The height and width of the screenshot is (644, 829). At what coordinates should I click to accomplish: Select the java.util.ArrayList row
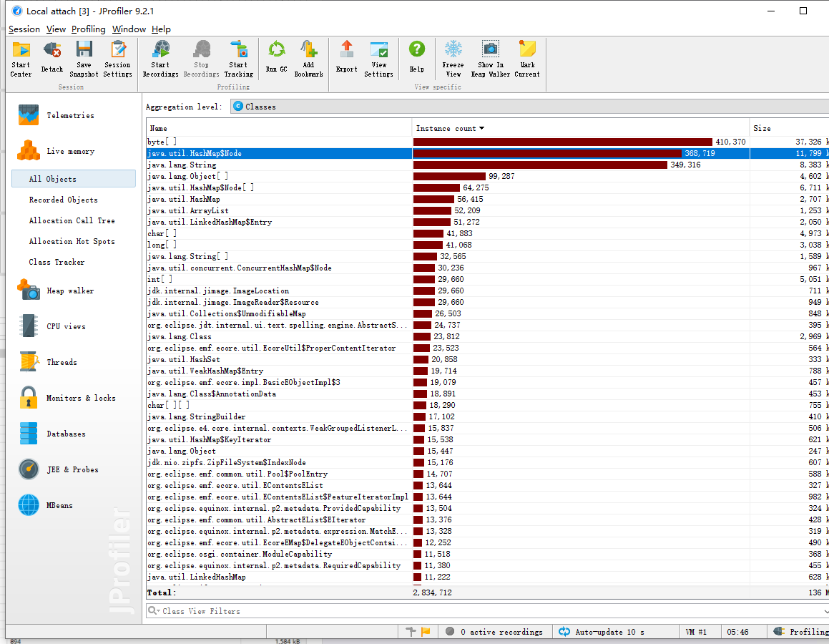click(488, 210)
